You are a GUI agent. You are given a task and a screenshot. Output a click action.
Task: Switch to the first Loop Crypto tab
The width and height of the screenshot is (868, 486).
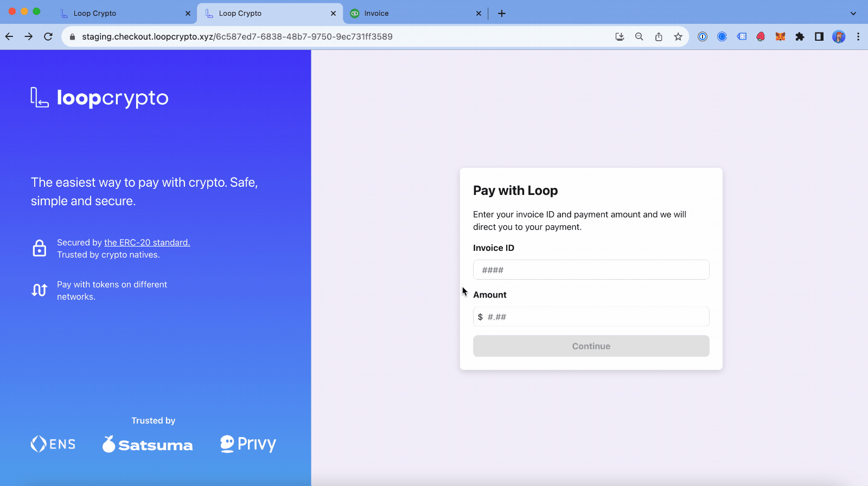(x=125, y=13)
